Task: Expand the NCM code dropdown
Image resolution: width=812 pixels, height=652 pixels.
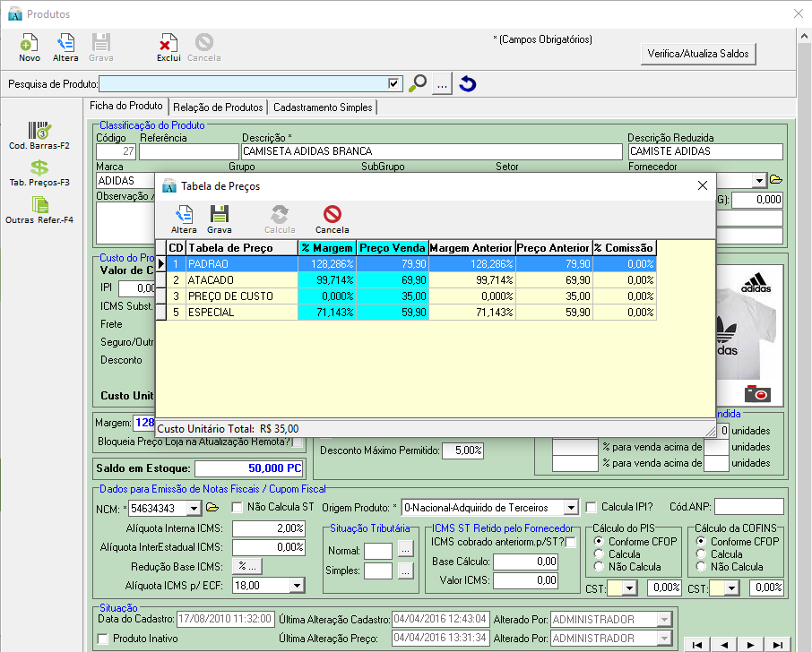Action: (194, 508)
